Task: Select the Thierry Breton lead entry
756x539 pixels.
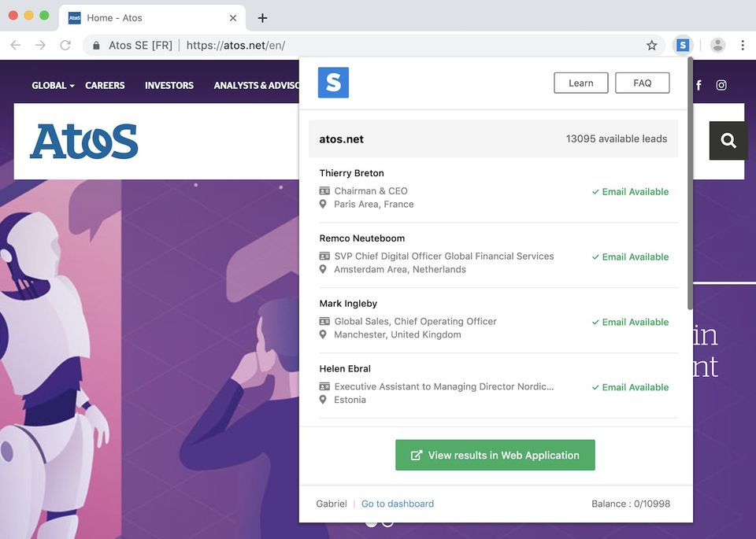Action: click(352, 173)
